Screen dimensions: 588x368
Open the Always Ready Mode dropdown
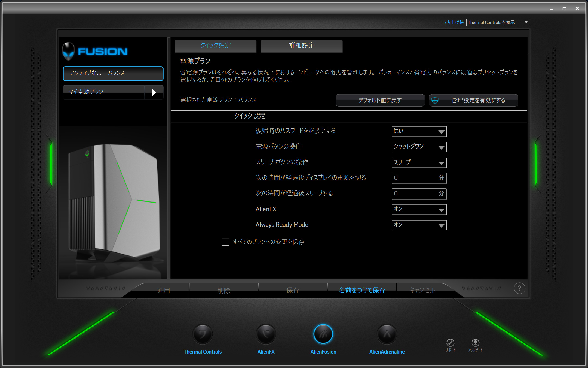419,225
